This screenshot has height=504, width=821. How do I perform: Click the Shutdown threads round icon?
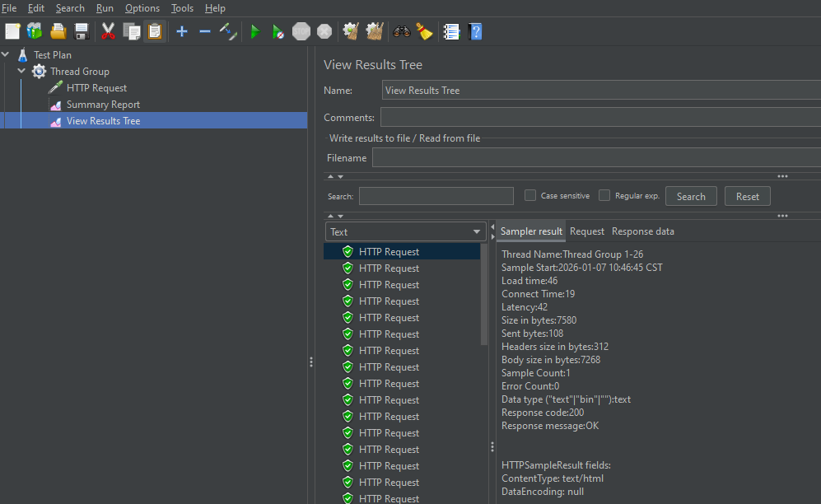[324, 31]
